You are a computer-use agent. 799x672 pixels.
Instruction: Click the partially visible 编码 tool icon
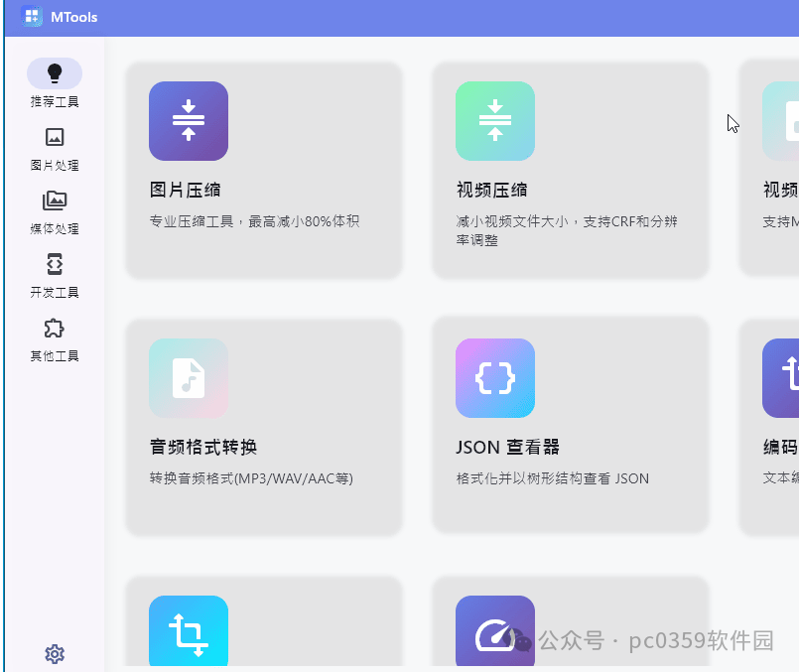782,378
